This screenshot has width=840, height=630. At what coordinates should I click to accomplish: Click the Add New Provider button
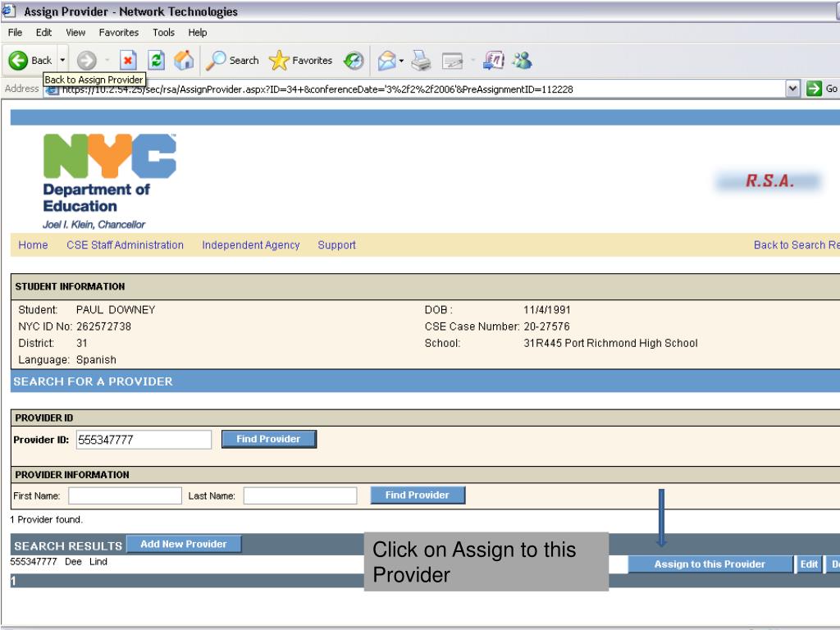(184, 545)
